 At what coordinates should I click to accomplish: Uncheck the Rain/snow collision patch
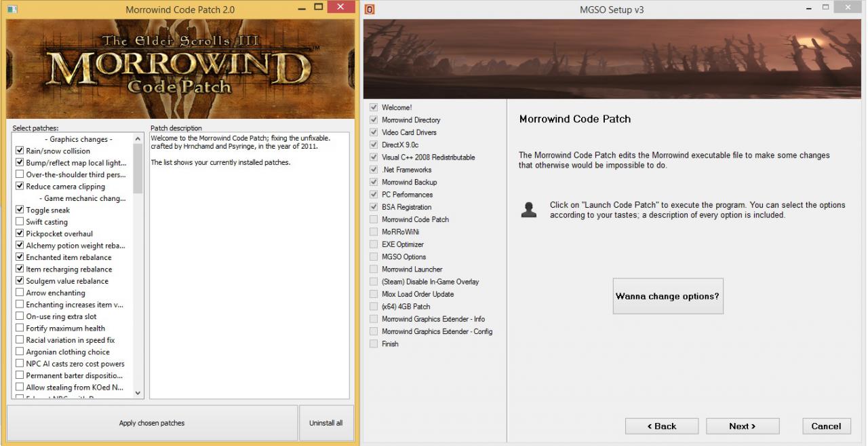[x=20, y=151]
